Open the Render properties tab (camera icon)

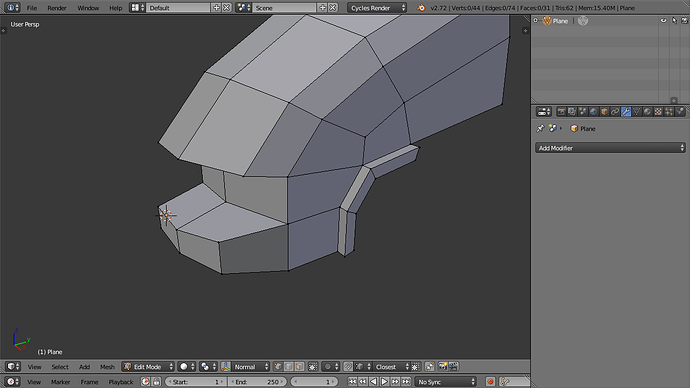click(x=561, y=112)
